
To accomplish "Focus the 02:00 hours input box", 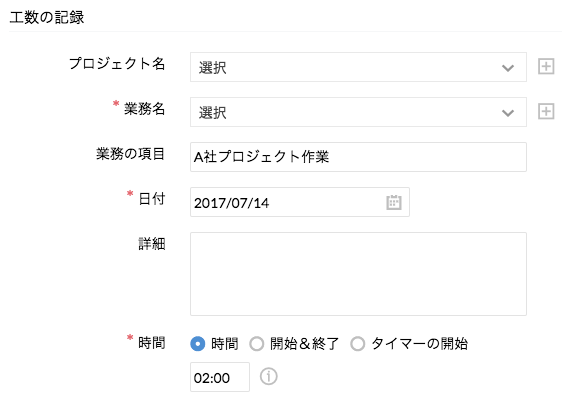I will 220,377.
